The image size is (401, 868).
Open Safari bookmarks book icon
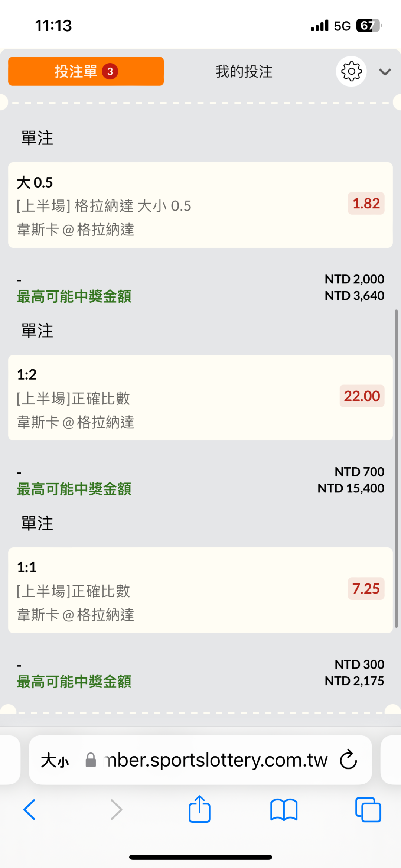284,810
